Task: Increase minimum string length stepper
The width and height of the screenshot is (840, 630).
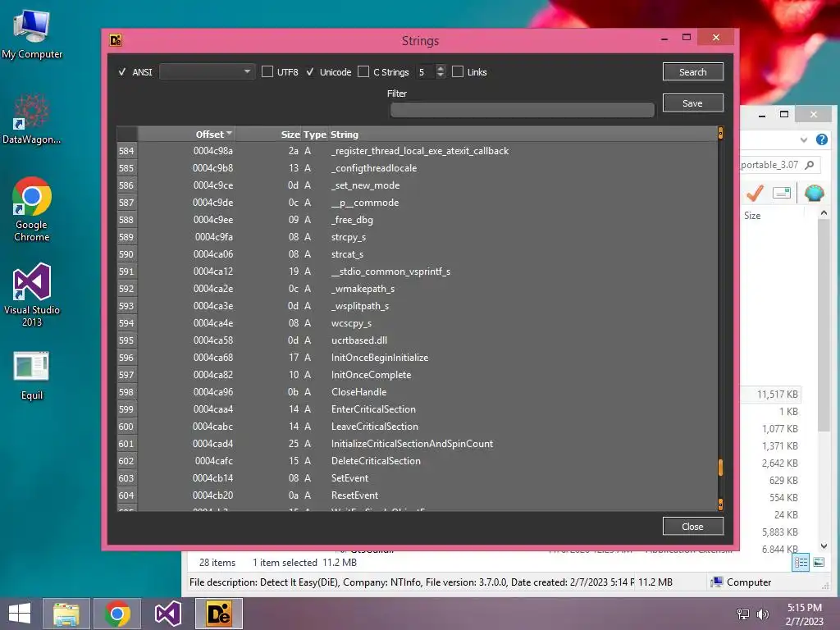Action: 441,68
